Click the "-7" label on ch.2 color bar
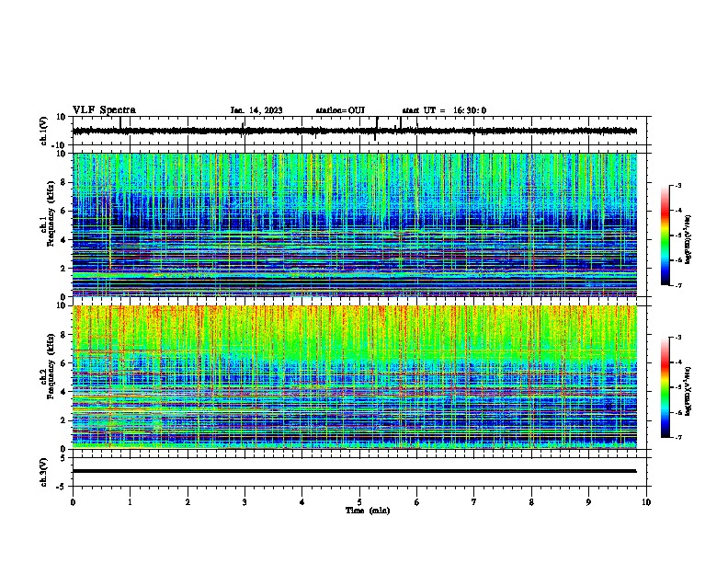Screen dimensions: 728x563 678,438
